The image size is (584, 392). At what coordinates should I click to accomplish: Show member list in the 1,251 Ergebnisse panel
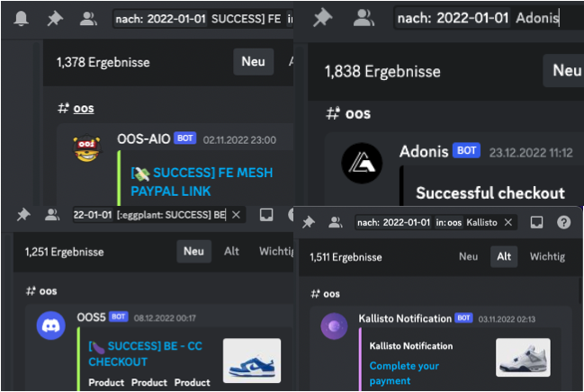(x=52, y=215)
